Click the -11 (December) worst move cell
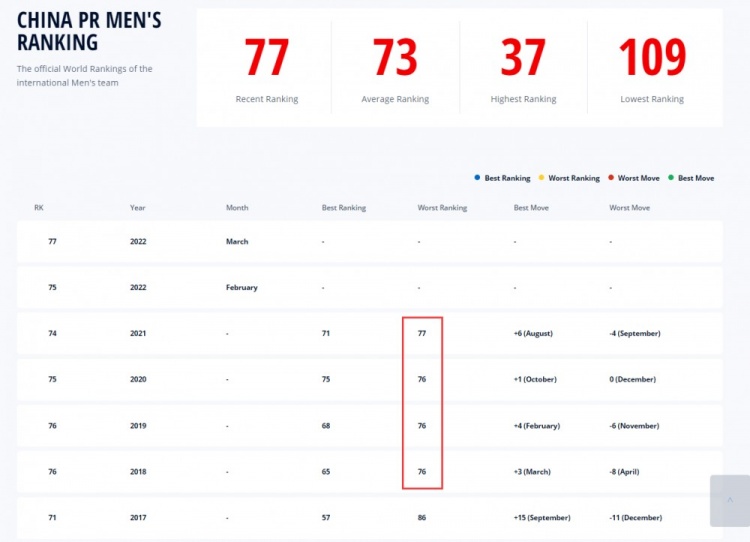Viewport: 750px width, 542px height. click(636, 518)
